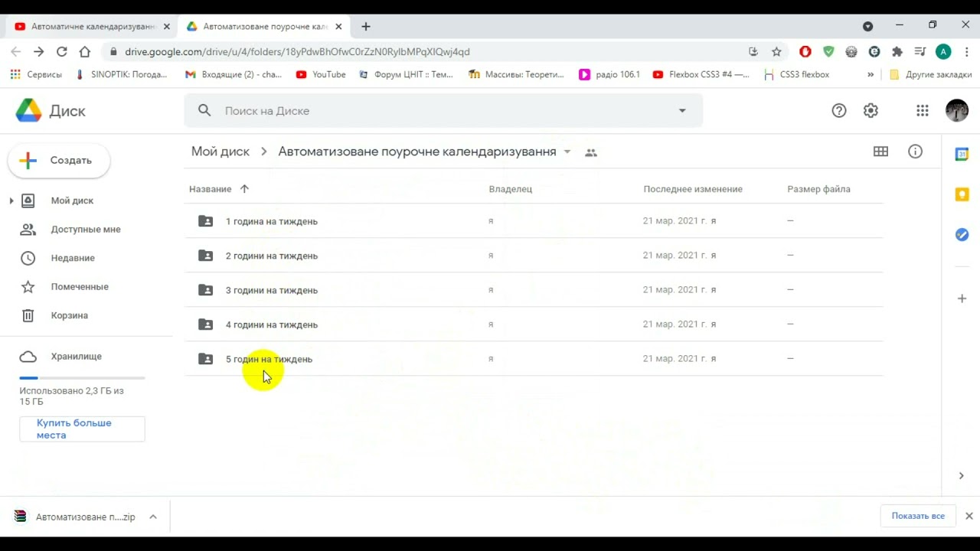The image size is (980, 551).
Task: Click plus icon to get add-ons
Action: pos(962,298)
